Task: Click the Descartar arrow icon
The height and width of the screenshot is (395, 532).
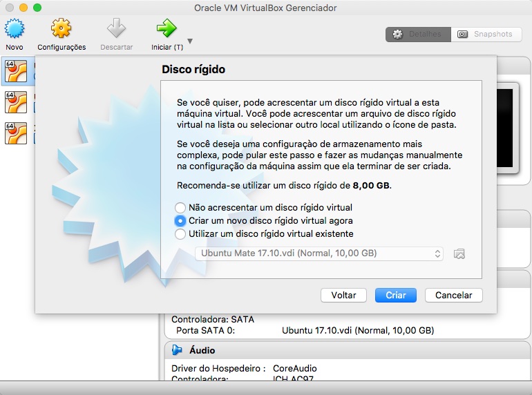Action: (x=116, y=29)
